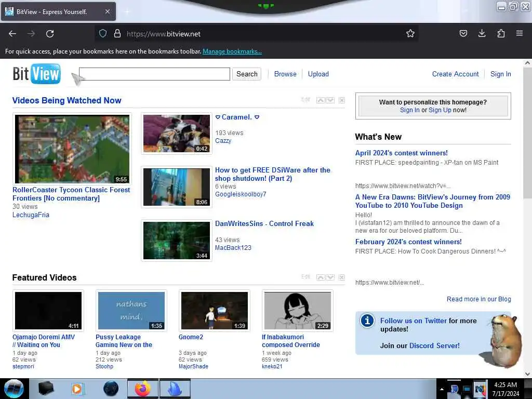Open the Firefox hamburger menu
Image resolution: width=532 pixels, height=399 pixels.
point(519,33)
